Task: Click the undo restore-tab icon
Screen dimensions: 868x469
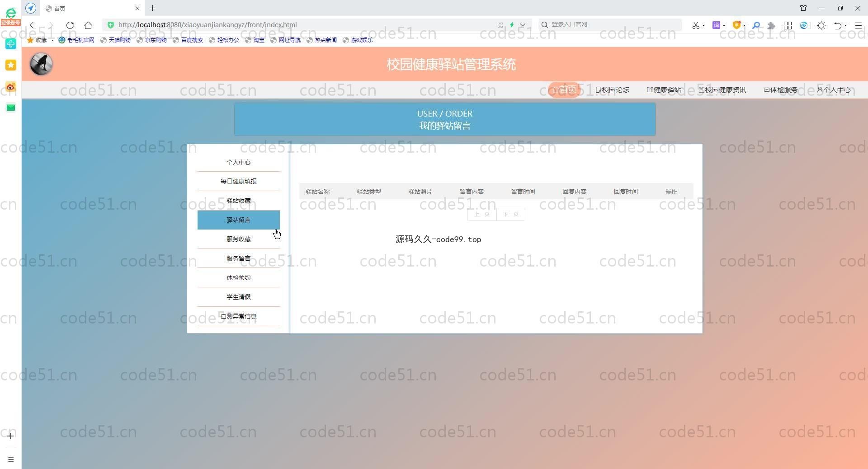Action: point(838,25)
